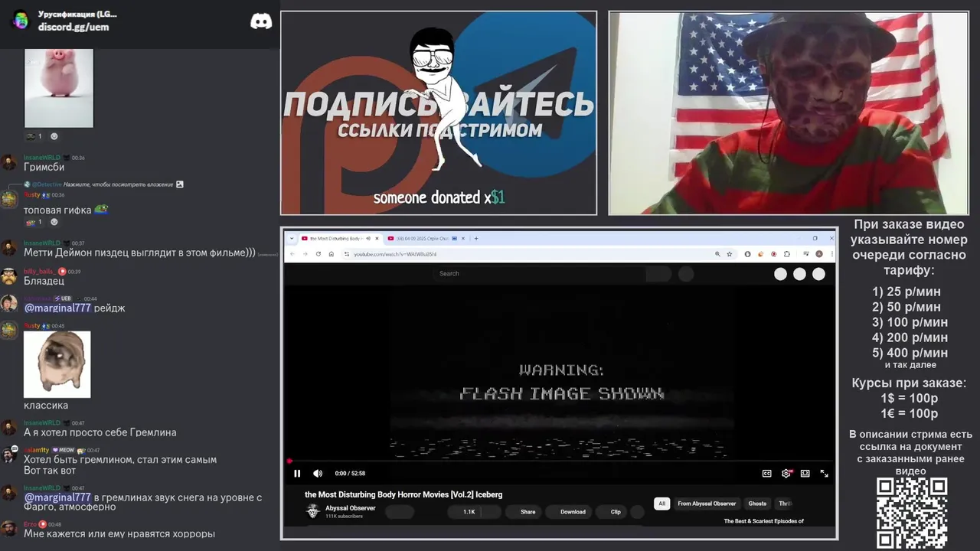Click the server avatar beside Урусификация
The width and height of the screenshot is (980, 551).
[x=21, y=21]
